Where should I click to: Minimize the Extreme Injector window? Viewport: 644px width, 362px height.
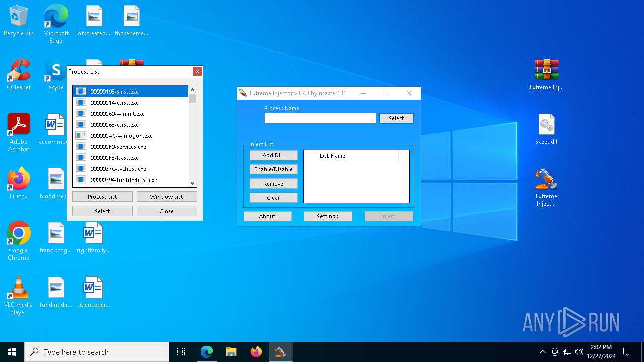click(363, 93)
